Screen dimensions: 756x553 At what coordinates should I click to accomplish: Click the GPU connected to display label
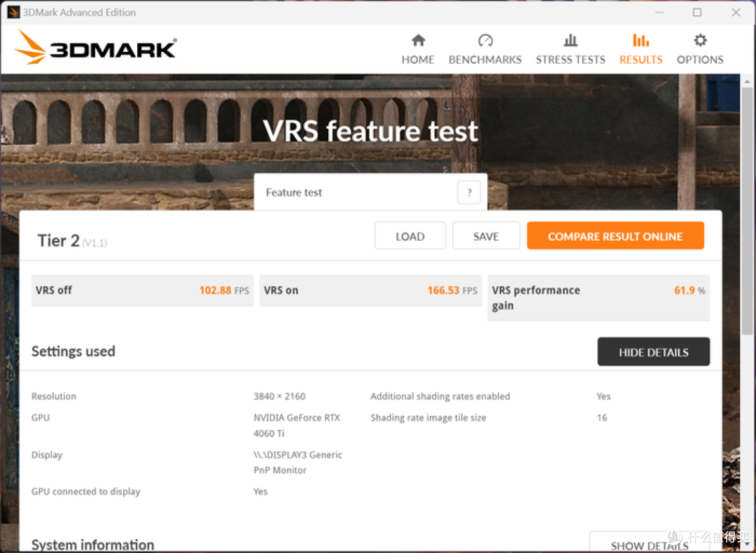coord(86,492)
